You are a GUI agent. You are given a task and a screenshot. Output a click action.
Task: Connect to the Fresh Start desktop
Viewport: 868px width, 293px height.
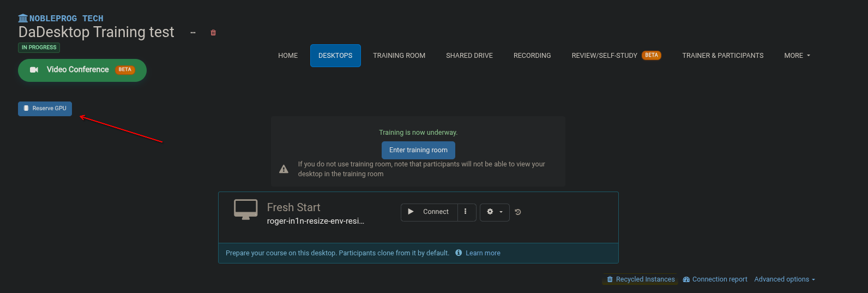(x=429, y=212)
